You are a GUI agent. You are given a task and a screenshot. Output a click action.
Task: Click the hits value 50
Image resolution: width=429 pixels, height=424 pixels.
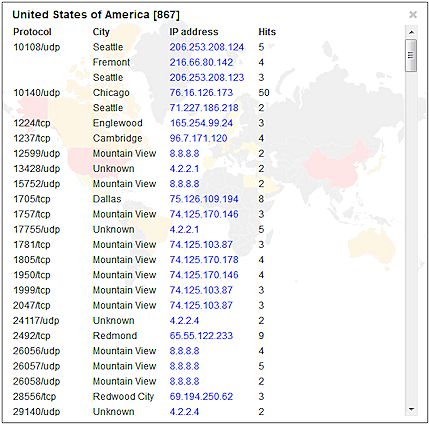click(264, 93)
